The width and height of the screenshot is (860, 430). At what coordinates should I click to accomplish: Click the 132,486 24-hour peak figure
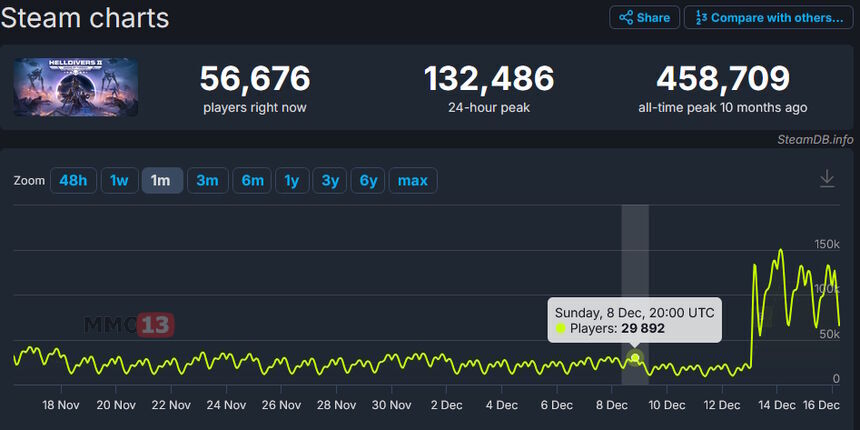(x=489, y=78)
